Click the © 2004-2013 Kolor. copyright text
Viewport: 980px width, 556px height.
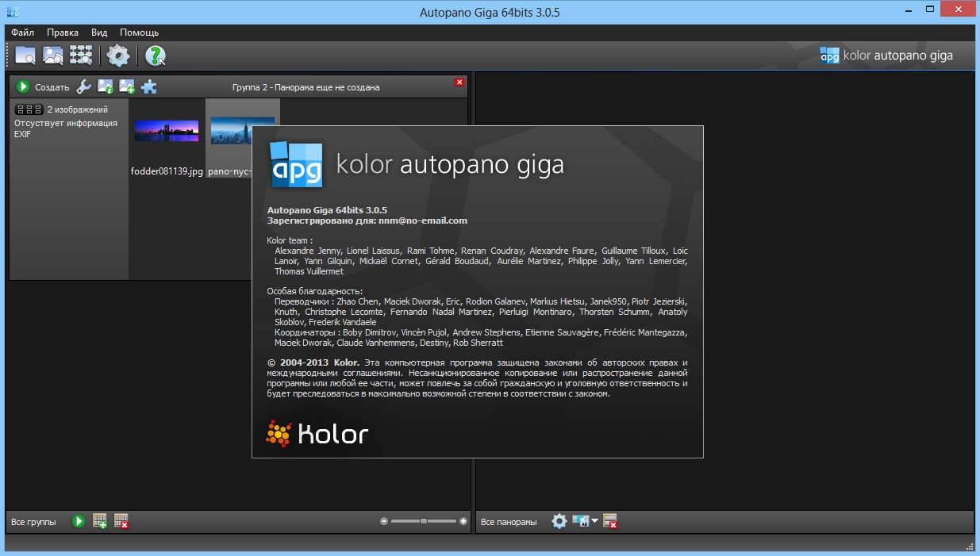click(x=313, y=362)
